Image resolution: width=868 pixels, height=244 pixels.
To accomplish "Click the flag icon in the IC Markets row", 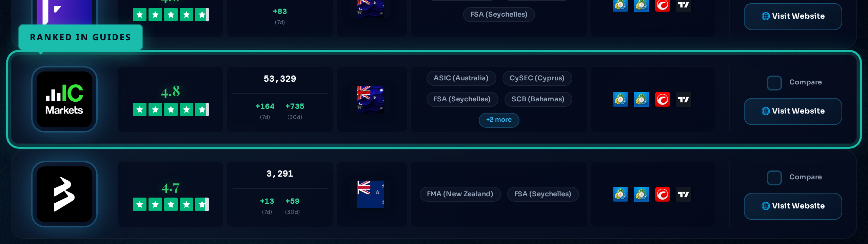I will 370,99.
